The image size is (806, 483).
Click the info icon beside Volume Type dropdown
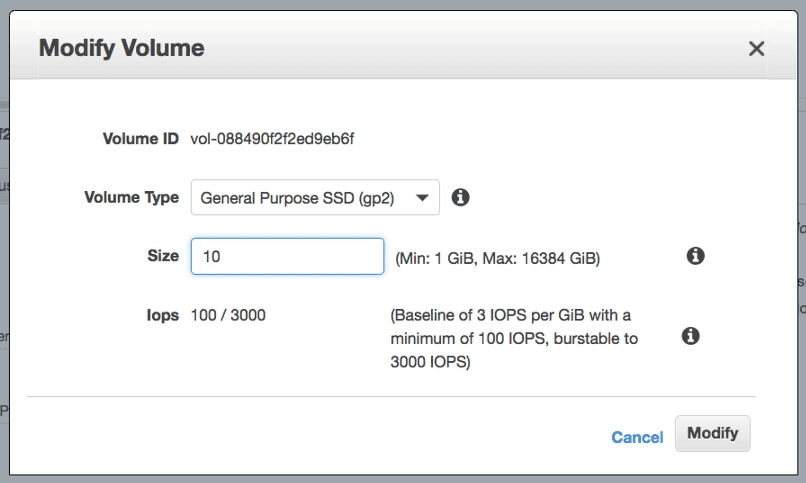coord(460,197)
